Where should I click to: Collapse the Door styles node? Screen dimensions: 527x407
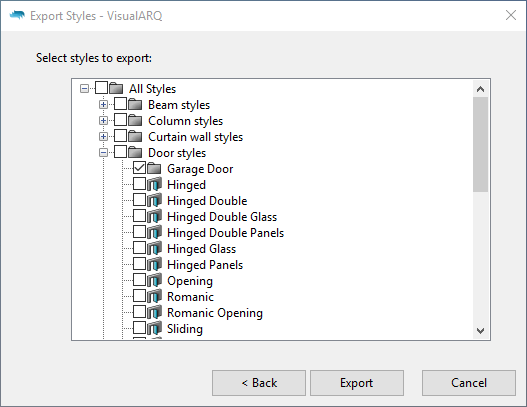click(104, 153)
